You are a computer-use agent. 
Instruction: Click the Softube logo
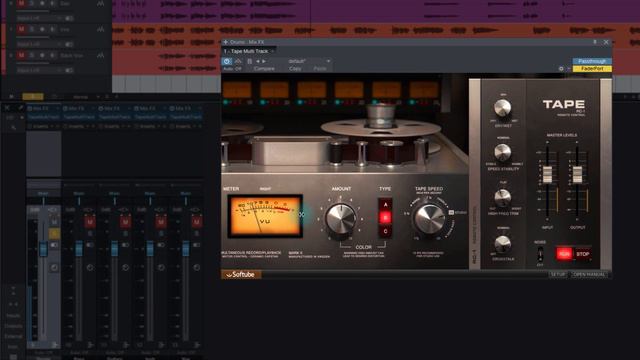(241, 274)
